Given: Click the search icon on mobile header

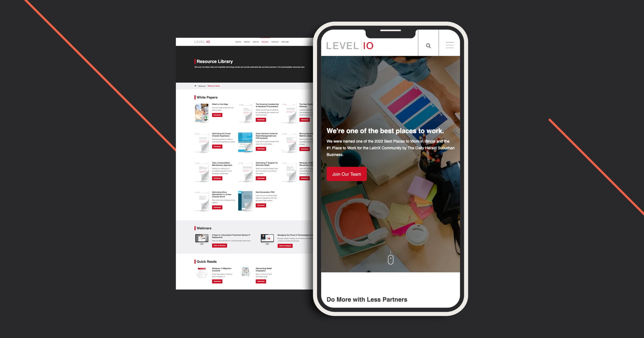Looking at the screenshot, I should pyautogui.click(x=428, y=46).
